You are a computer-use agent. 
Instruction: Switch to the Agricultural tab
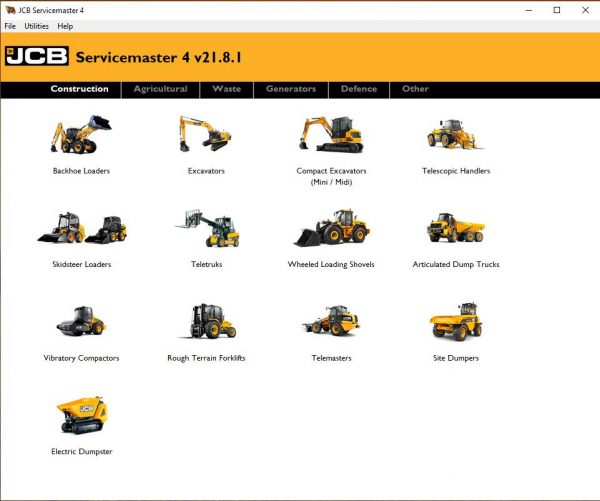click(161, 89)
